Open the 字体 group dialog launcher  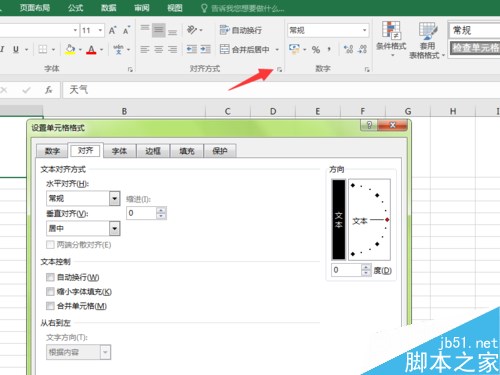tap(130, 69)
